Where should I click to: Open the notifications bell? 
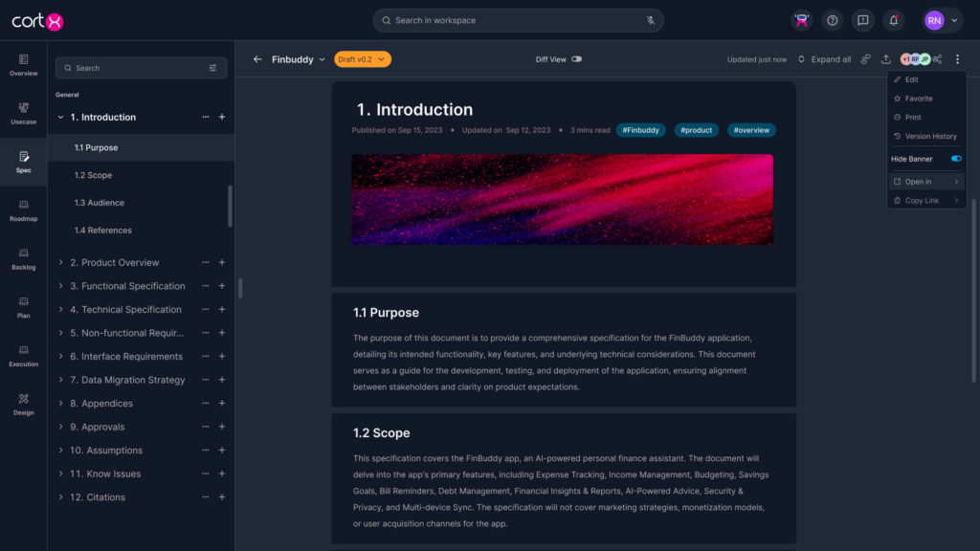point(893,20)
